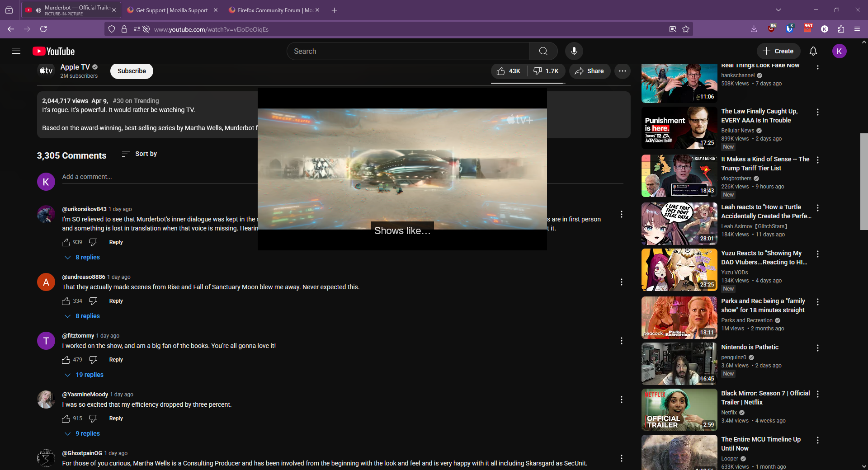Show site security lock information
This screenshot has width=868, height=470.
(124, 29)
